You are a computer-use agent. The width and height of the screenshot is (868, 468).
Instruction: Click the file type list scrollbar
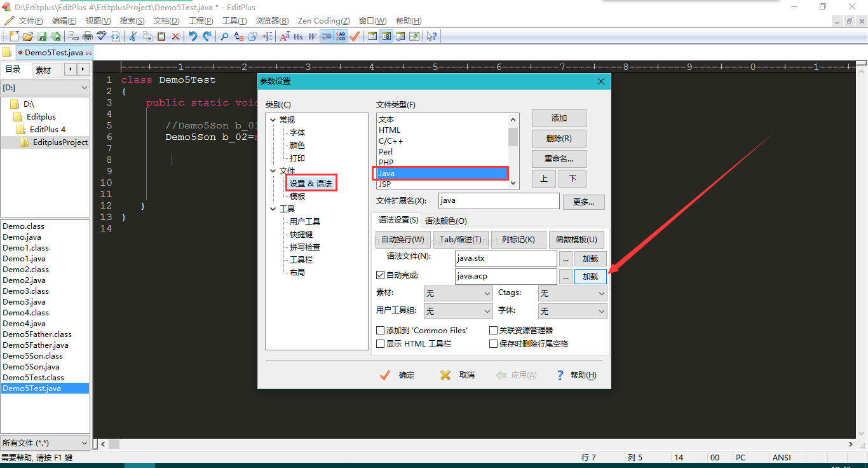tap(513, 151)
